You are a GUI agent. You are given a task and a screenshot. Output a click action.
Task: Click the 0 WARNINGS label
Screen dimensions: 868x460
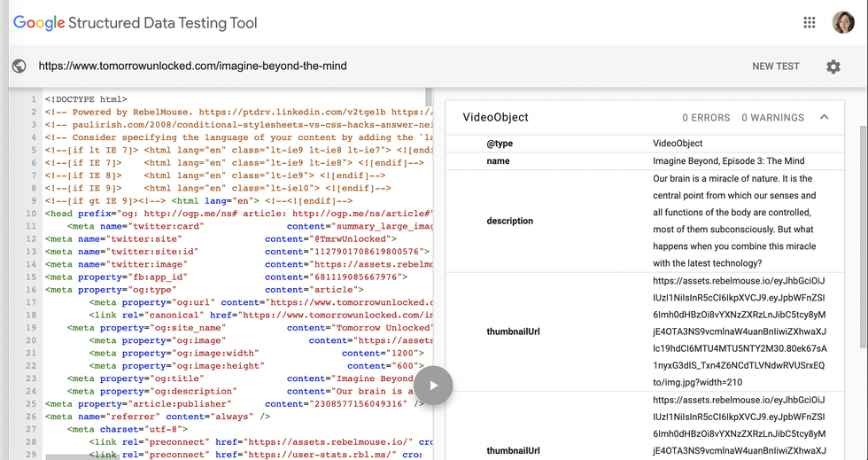point(772,117)
